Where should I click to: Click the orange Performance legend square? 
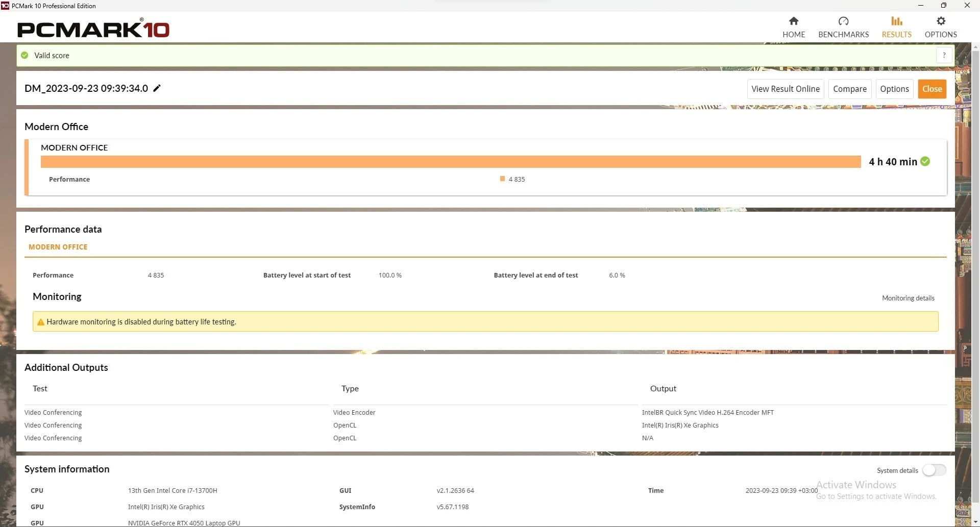tap(502, 179)
